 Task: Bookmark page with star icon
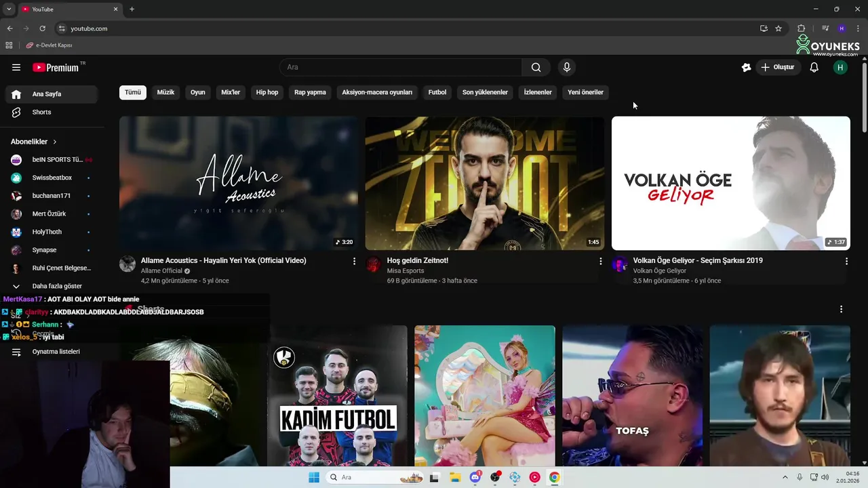tap(778, 28)
